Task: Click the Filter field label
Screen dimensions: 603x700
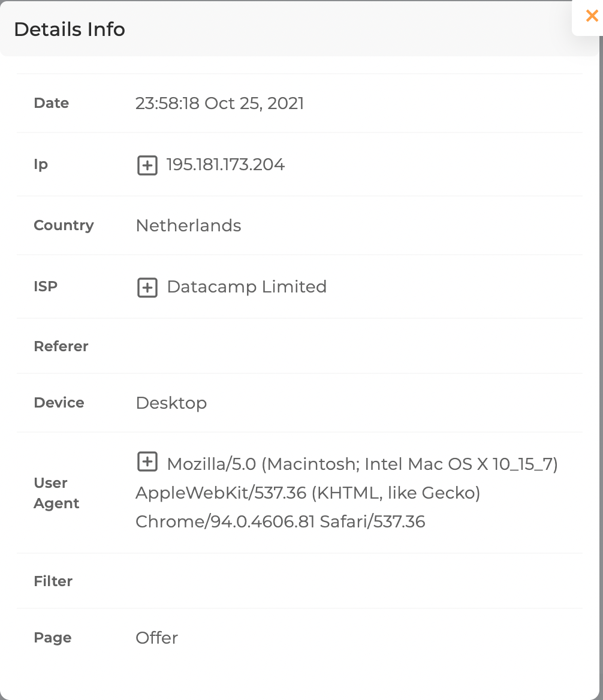Action: point(53,581)
